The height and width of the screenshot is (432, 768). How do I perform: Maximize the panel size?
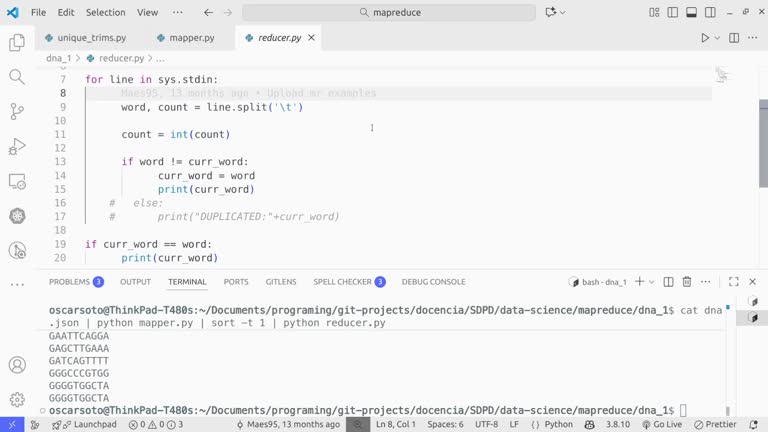coord(734,282)
